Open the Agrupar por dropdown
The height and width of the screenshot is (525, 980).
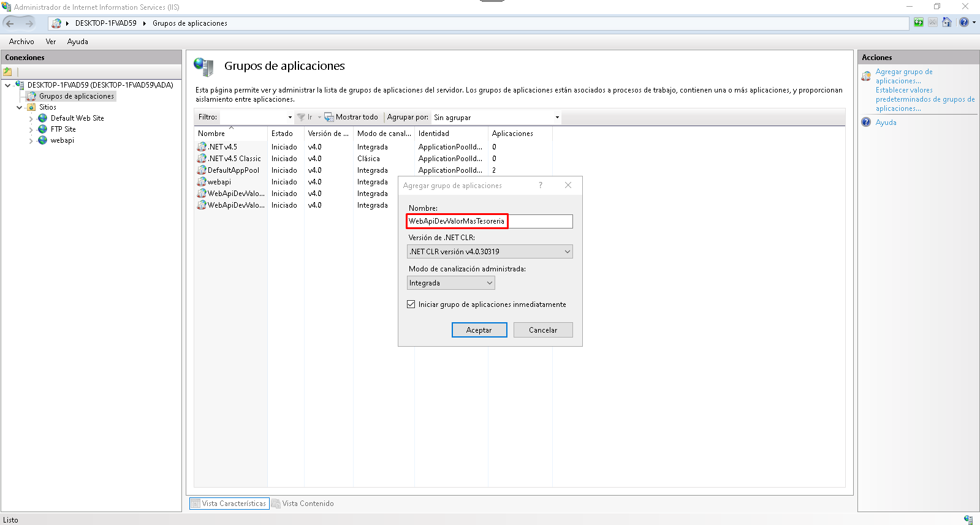click(496, 118)
